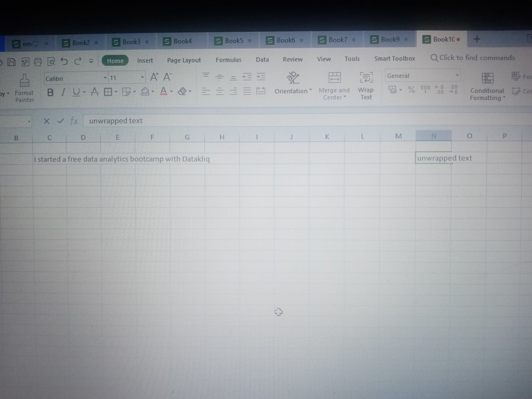Align text to top
The height and width of the screenshot is (399, 532).
(206, 76)
